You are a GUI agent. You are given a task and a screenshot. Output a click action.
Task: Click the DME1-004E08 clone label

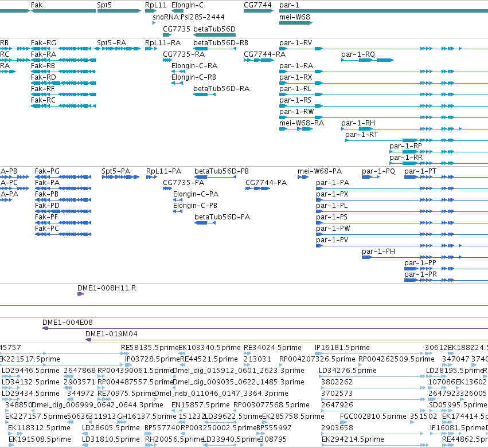68,323
